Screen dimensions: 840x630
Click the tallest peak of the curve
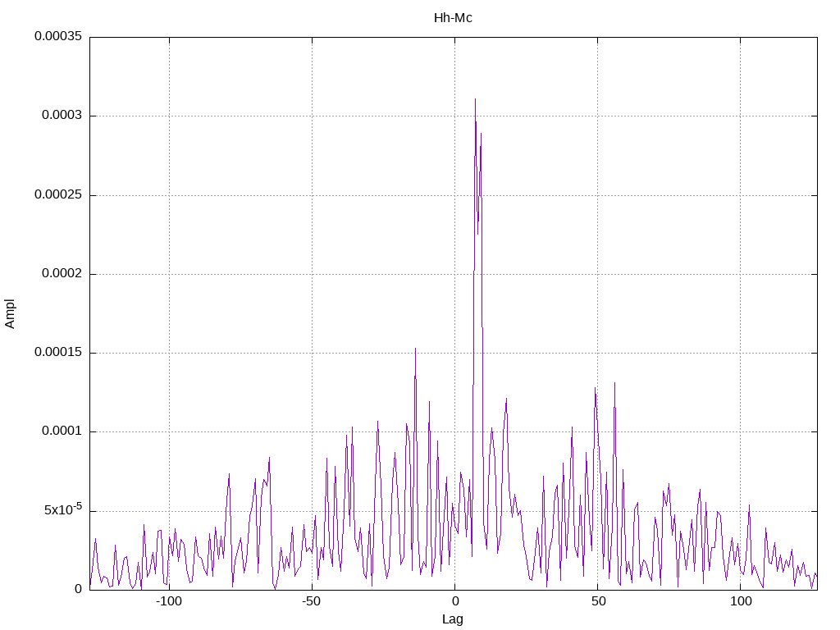[475, 99]
